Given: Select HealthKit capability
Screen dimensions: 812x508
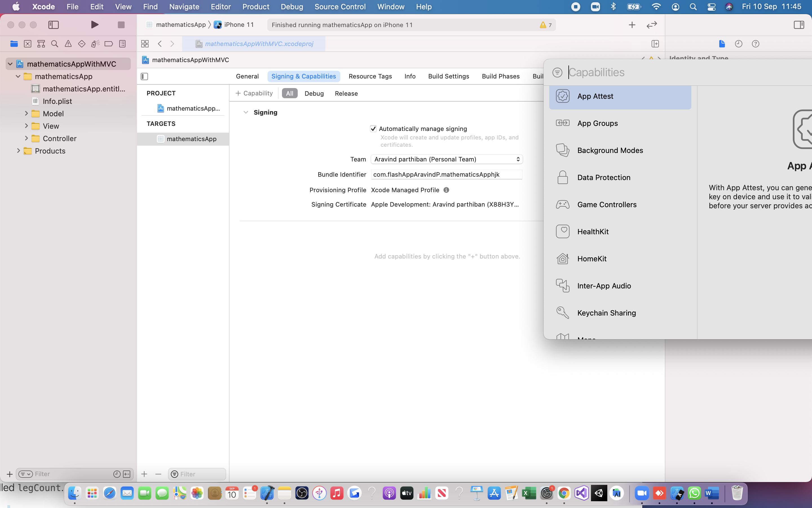Looking at the screenshot, I should (x=620, y=231).
